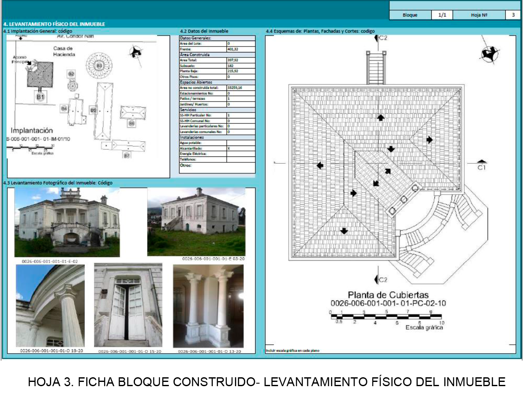Screen dimensions: 532x398
Task: Click the Hoja Nº value cell showing 3
Action: coord(513,15)
